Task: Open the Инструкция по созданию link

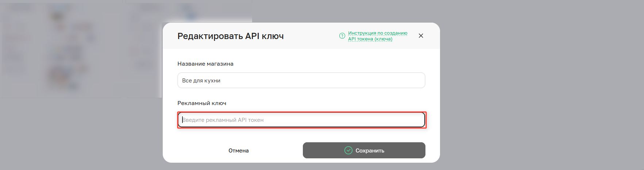Action: [x=378, y=33]
